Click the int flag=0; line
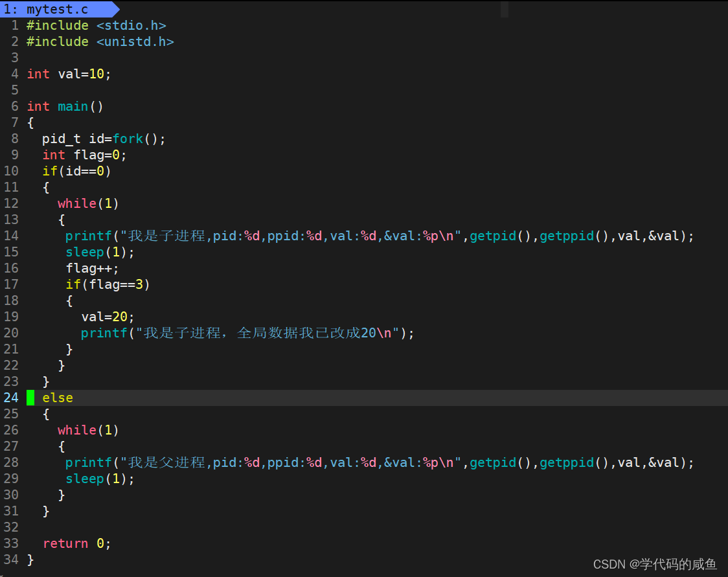The width and height of the screenshot is (728, 577). (84, 155)
